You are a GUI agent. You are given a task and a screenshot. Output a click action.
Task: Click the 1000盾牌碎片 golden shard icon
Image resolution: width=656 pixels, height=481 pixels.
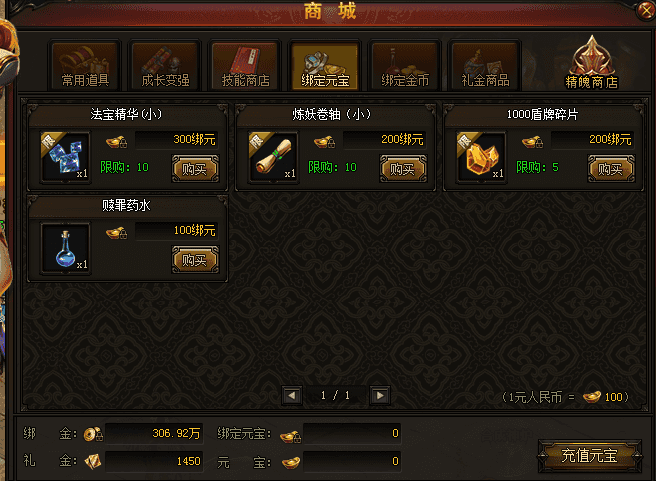(x=481, y=157)
